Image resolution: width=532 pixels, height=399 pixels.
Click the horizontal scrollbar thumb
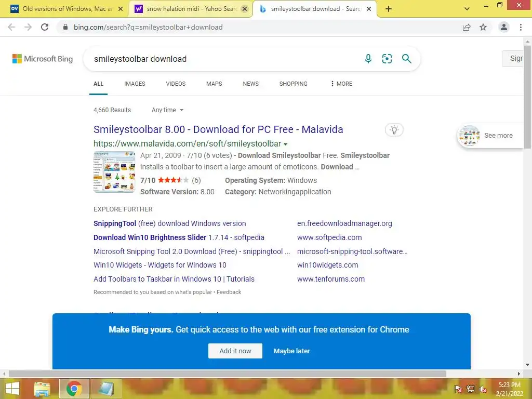[228, 374]
